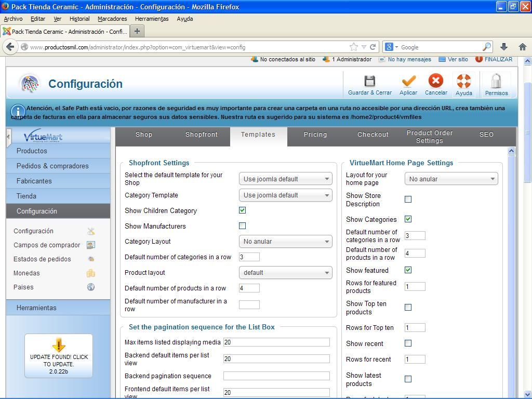Open the Category Template dropdown

(x=286, y=195)
